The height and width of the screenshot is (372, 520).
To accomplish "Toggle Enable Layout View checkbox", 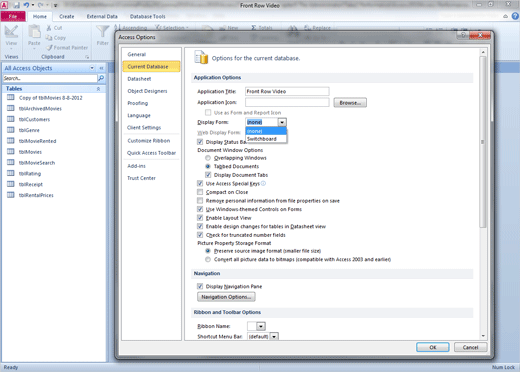I will click(200, 218).
